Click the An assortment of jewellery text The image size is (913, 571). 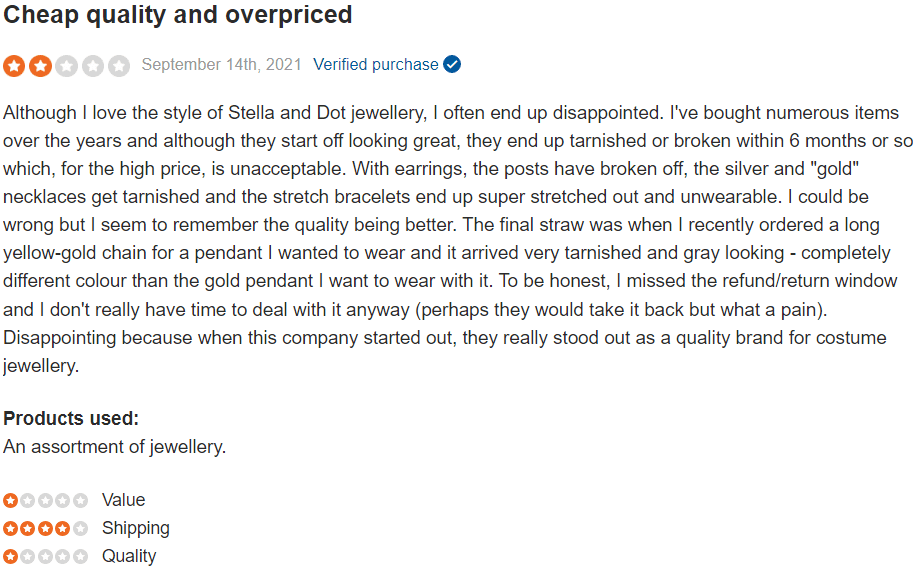(x=114, y=447)
